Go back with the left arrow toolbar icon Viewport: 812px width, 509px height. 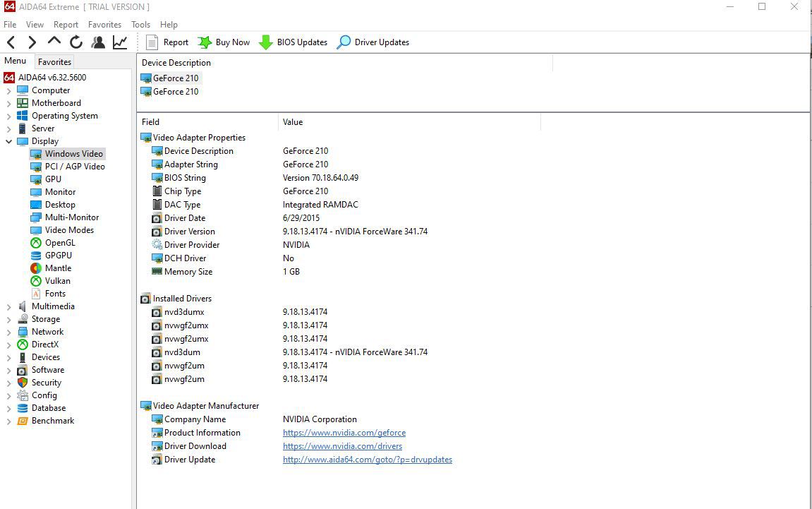pyautogui.click(x=11, y=42)
